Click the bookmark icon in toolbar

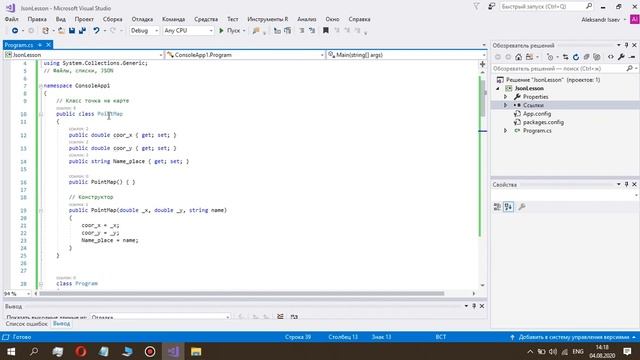click(x=326, y=31)
